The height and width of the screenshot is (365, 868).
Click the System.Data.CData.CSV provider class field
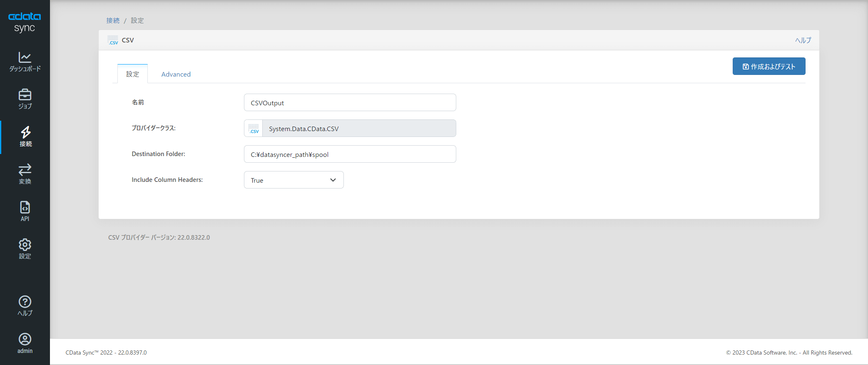359,128
